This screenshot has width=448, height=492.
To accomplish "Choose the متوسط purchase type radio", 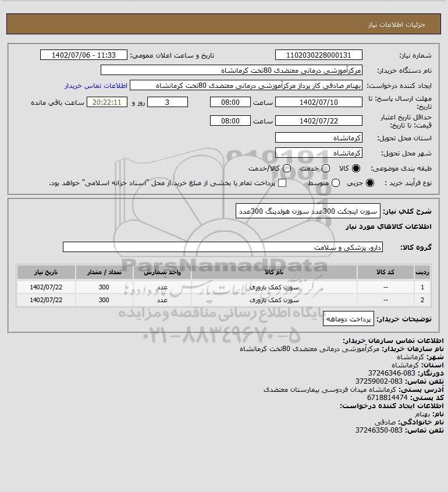I will click(336, 183).
